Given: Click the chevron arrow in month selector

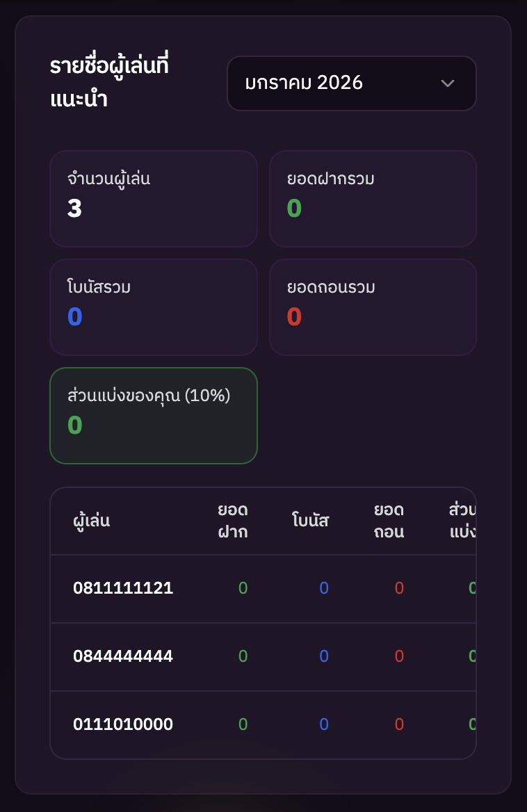Looking at the screenshot, I should [x=448, y=83].
